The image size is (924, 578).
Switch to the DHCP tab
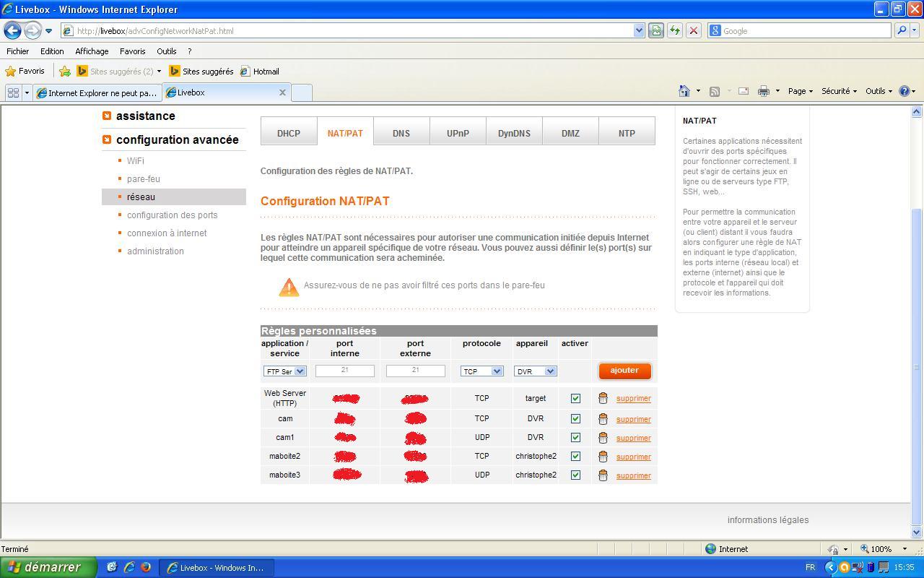coord(289,133)
